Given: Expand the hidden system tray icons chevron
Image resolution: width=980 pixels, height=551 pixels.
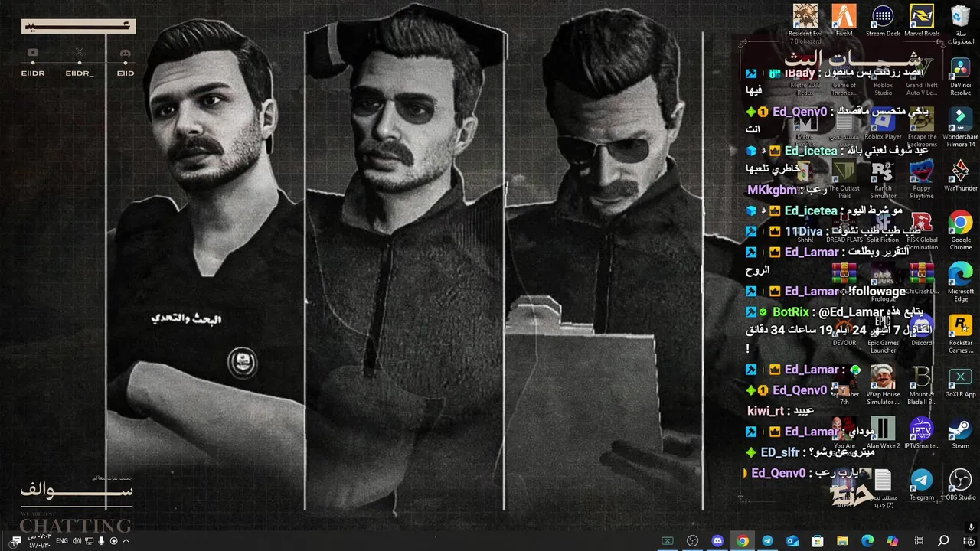Looking at the screenshot, I should 126,541.
